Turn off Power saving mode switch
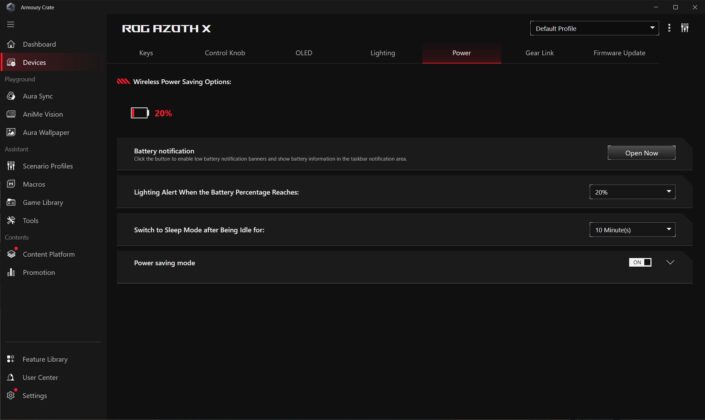705x420 pixels. point(640,262)
